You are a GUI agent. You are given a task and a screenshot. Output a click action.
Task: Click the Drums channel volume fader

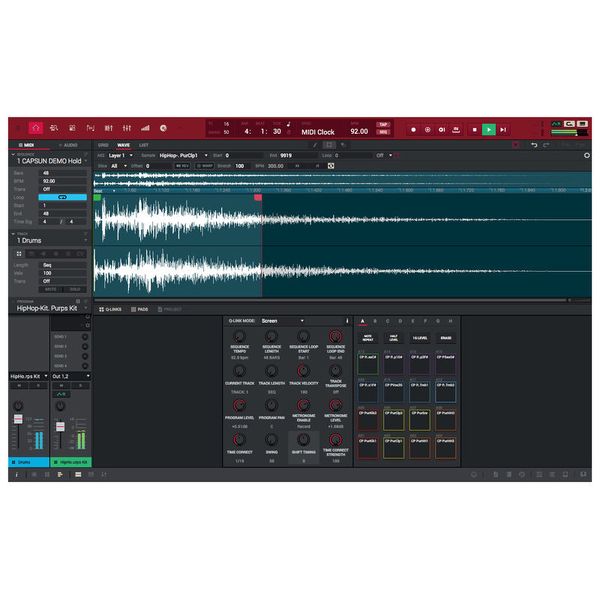pyautogui.click(x=18, y=419)
